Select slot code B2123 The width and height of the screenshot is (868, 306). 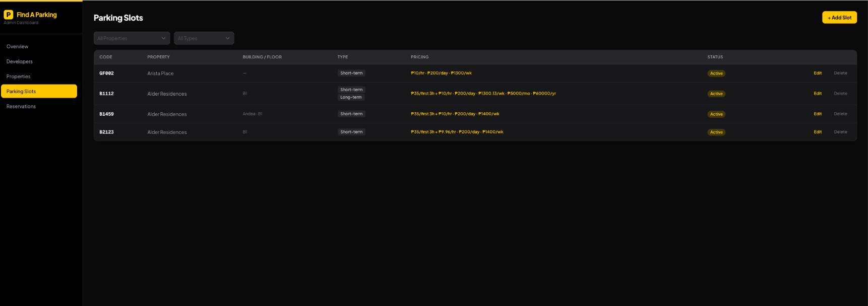click(106, 132)
